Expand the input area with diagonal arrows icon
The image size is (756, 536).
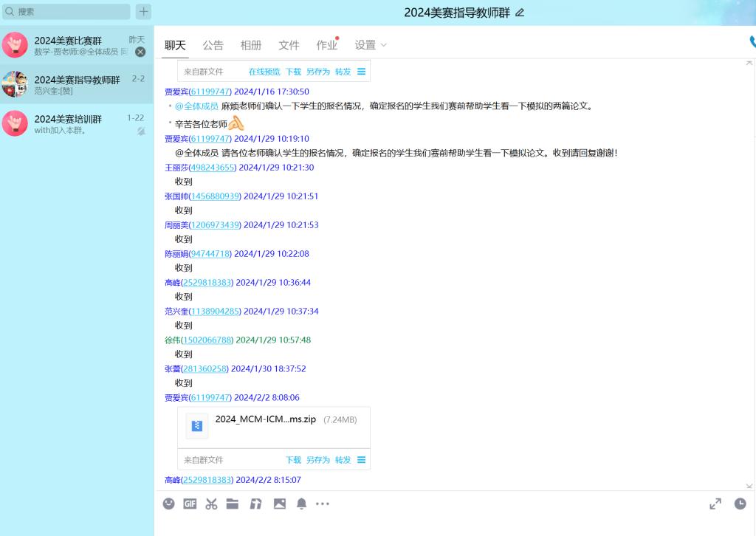[715, 504]
